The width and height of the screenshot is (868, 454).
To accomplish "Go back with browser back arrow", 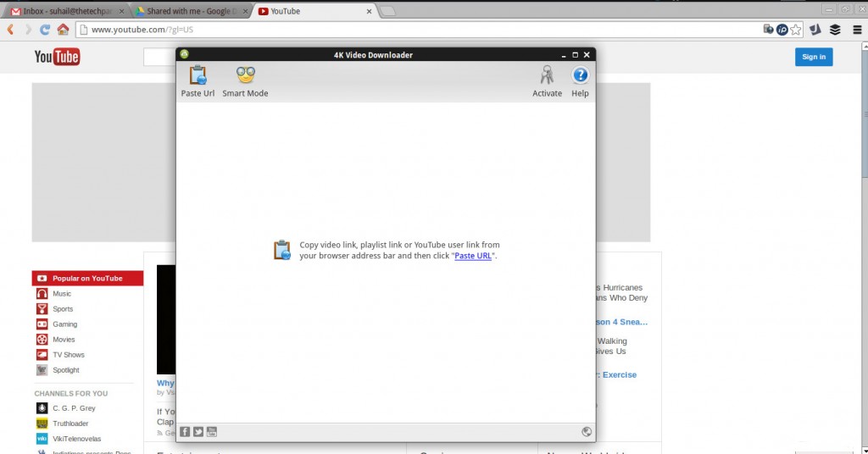I will 10,30.
